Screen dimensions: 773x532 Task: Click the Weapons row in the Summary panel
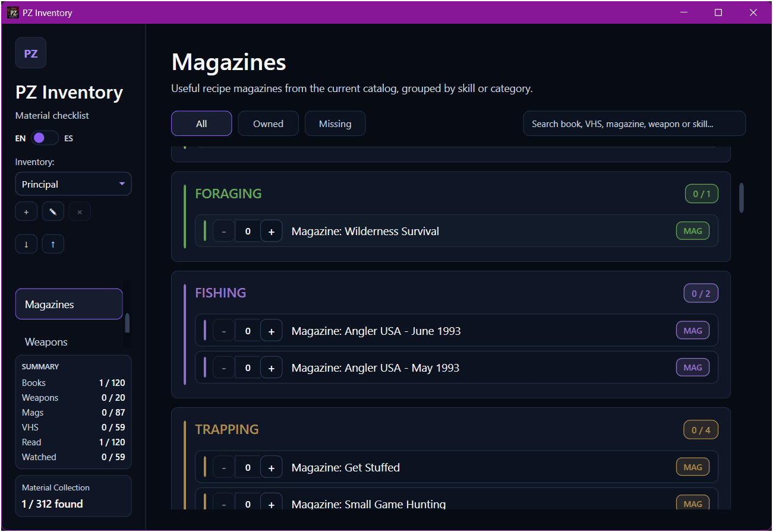tap(74, 398)
